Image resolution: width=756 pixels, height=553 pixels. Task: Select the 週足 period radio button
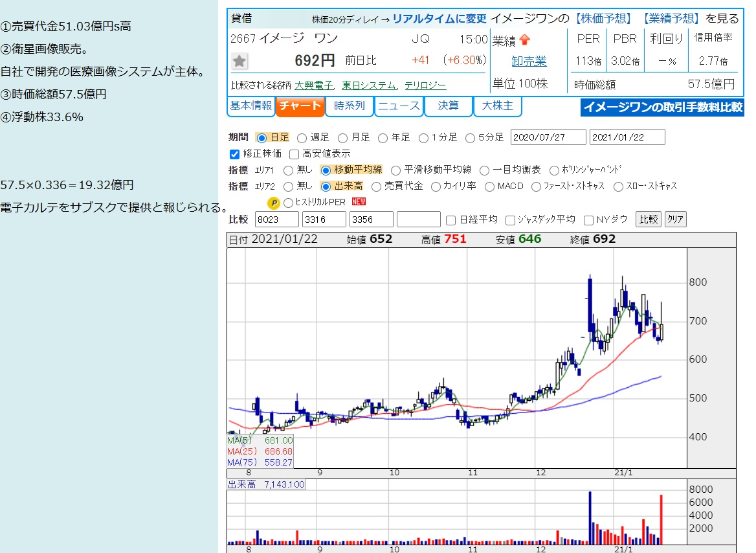302,138
